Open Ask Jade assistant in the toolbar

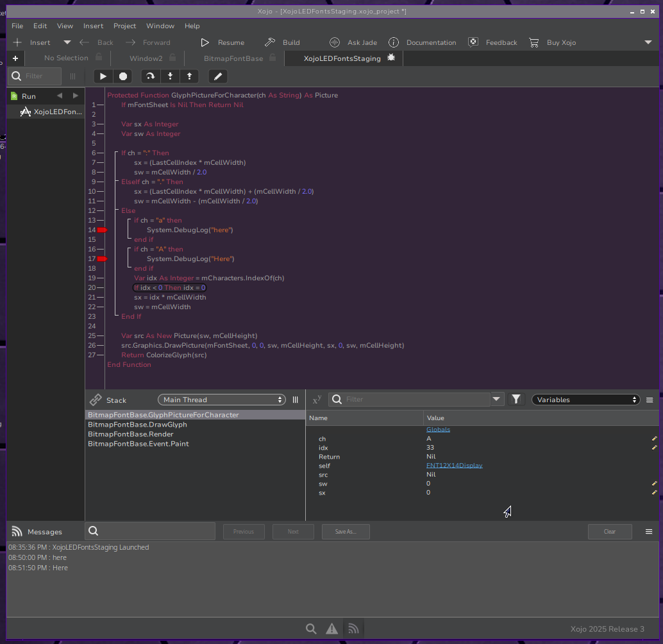point(353,42)
